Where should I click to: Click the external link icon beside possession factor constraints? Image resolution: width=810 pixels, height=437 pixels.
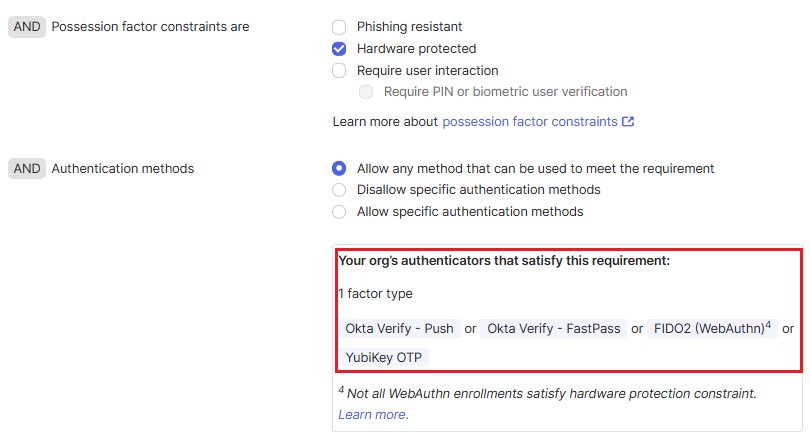628,122
